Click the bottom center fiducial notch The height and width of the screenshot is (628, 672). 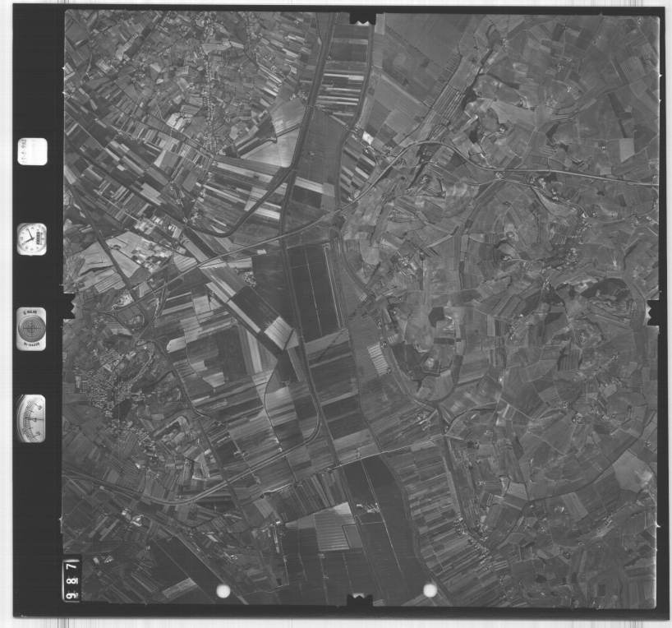click(359, 601)
